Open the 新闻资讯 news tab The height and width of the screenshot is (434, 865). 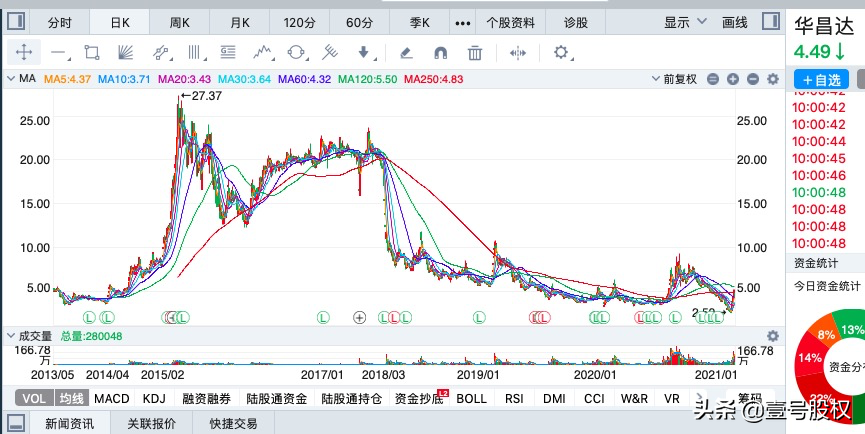[69, 423]
